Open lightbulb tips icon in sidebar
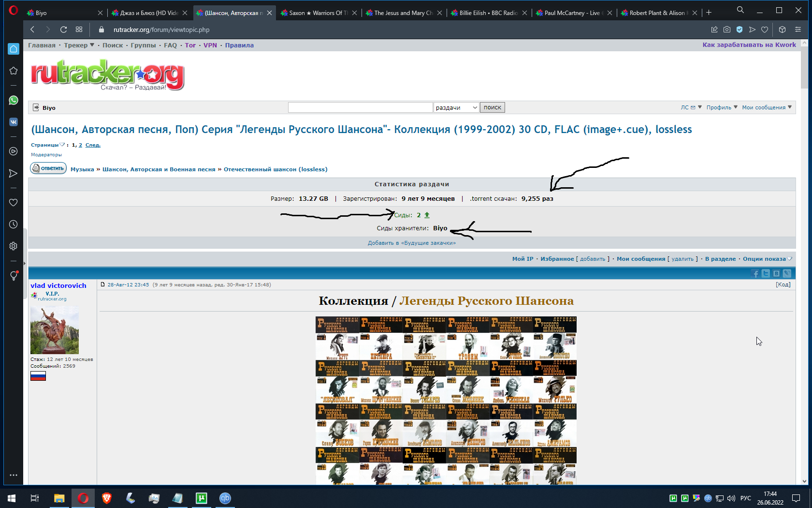812x508 pixels. pos(14,276)
